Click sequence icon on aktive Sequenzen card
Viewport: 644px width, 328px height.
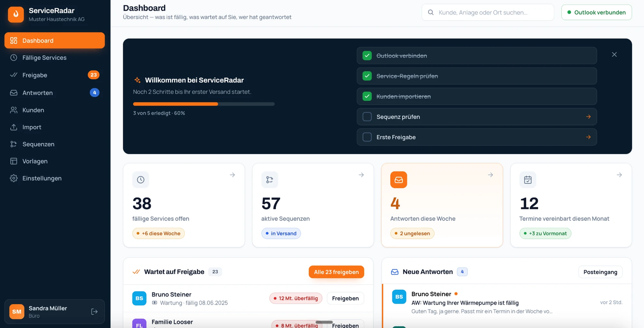tap(270, 180)
